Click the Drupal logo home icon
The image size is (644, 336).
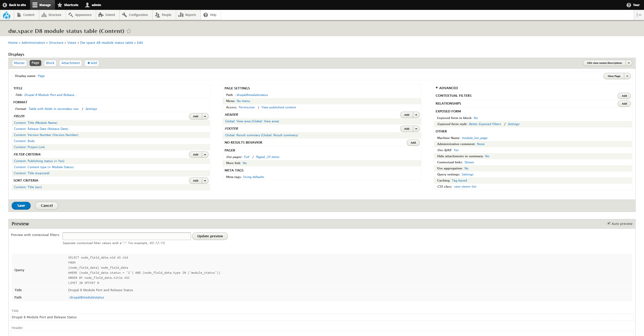(x=7, y=15)
